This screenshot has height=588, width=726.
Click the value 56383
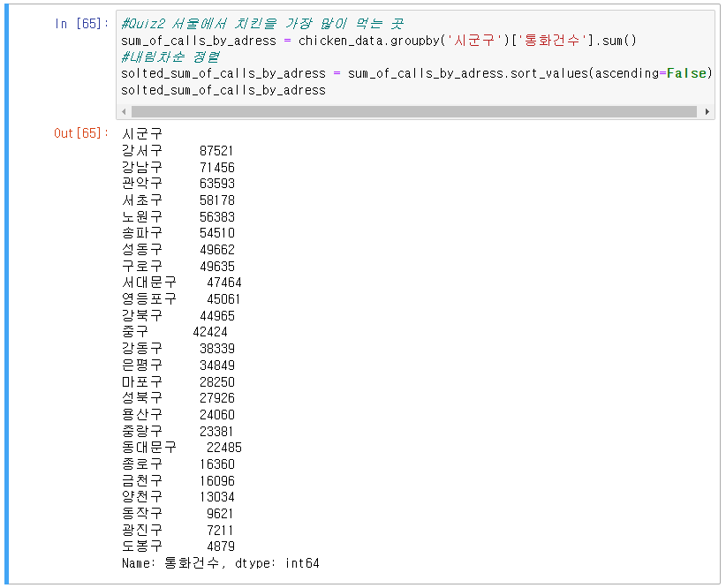[x=217, y=216]
